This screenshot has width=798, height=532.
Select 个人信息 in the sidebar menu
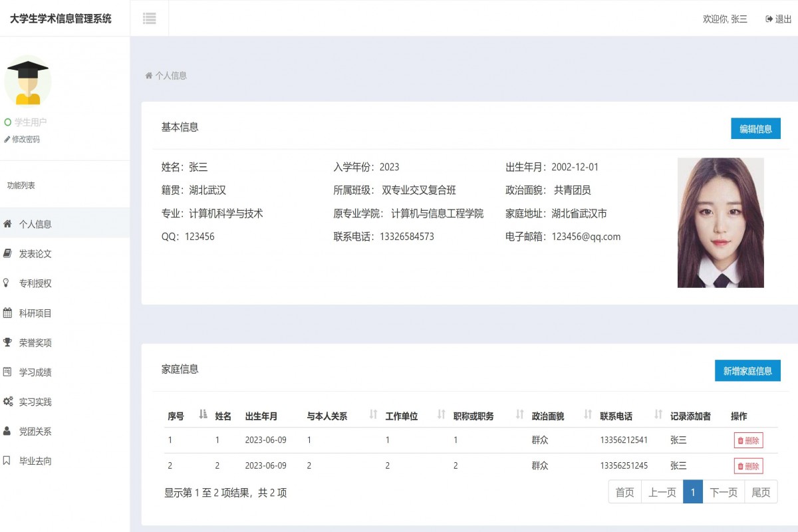coord(37,224)
